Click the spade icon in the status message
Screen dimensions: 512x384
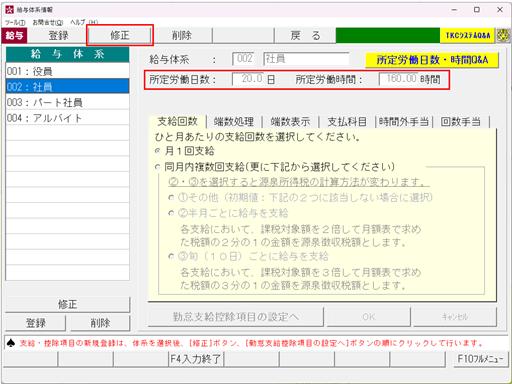(x=11, y=343)
